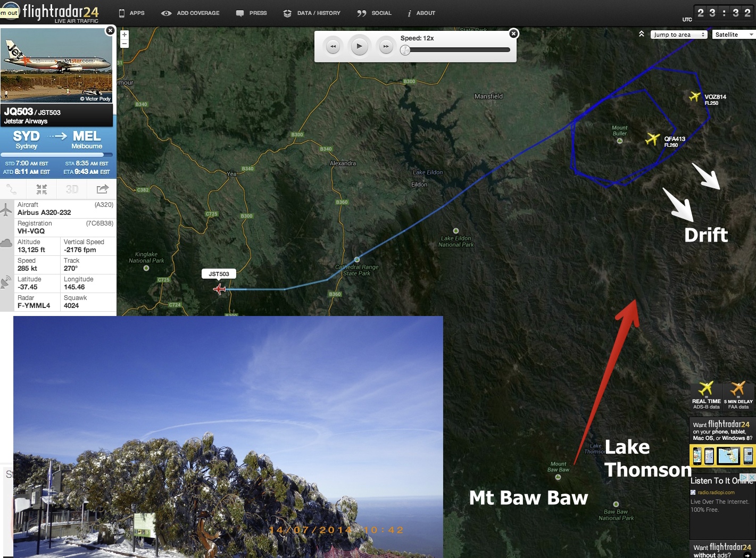This screenshot has width=756, height=558.
Task: Click the Squawk 4024 value
Action: pyautogui.click(x=71, y=305)
